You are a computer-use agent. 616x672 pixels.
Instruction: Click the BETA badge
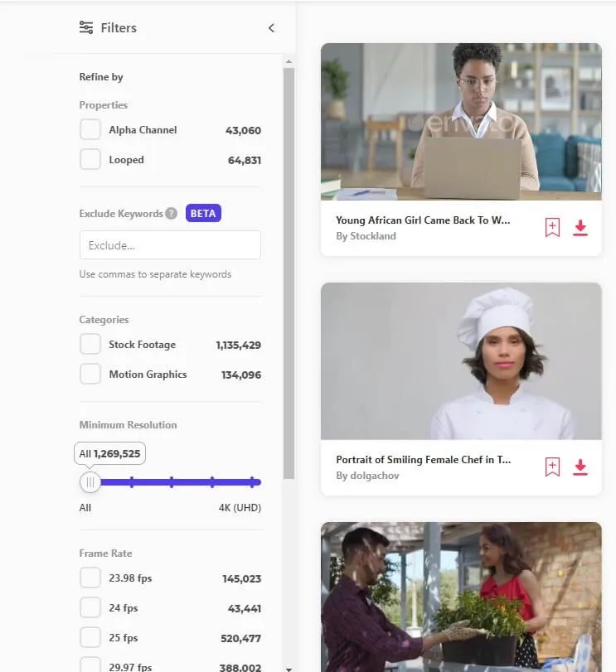pos(203,214)
